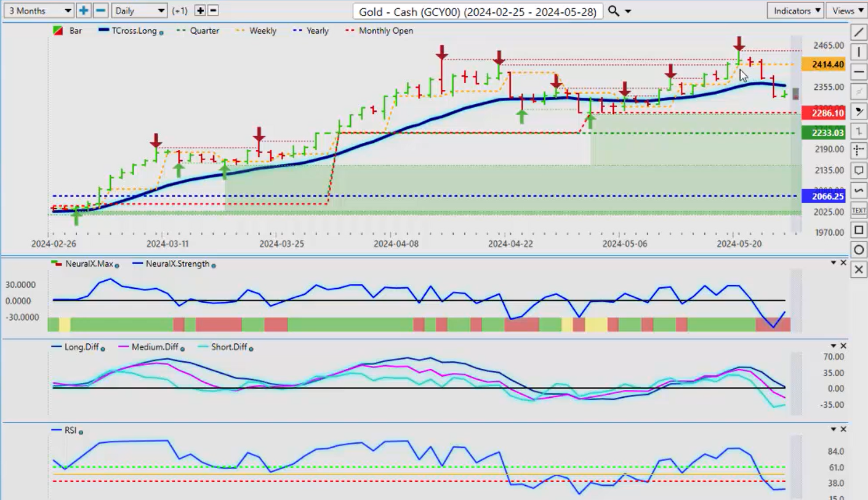Click the greyed-out drawing tool below horizontal line
868x500 pixels.
859,92
